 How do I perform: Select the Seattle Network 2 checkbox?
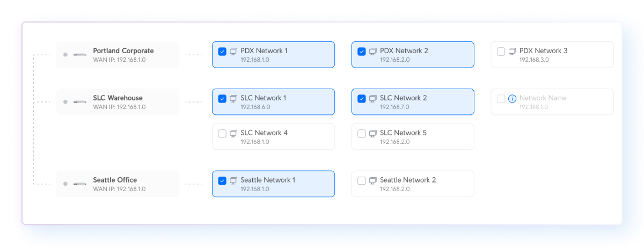pos(362,181)
